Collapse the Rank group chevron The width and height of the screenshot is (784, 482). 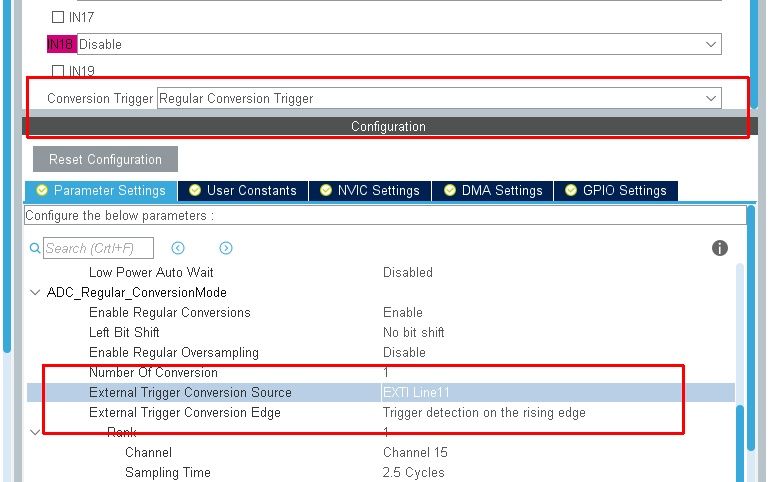click(35, 432)
